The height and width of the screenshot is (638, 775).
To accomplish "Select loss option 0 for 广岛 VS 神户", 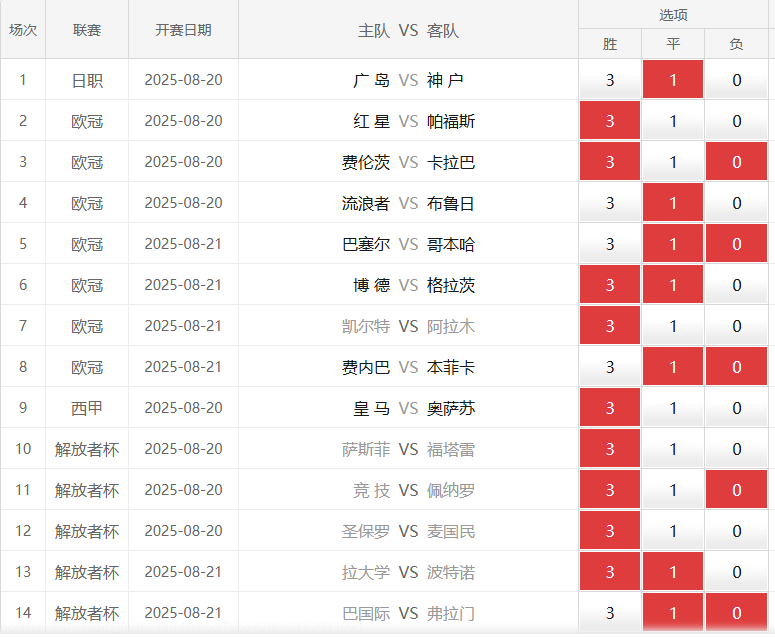I will (736, 80).
